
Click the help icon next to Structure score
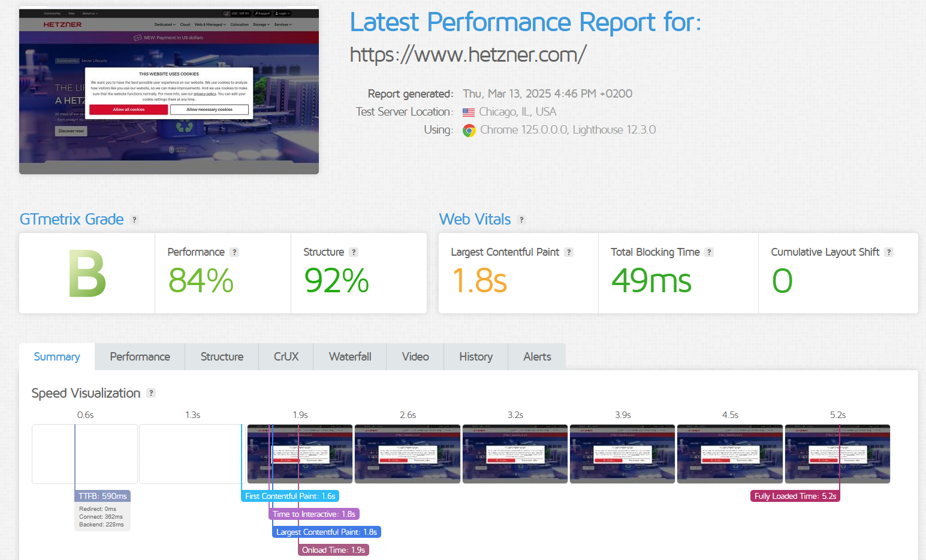[x=354, y=252]
